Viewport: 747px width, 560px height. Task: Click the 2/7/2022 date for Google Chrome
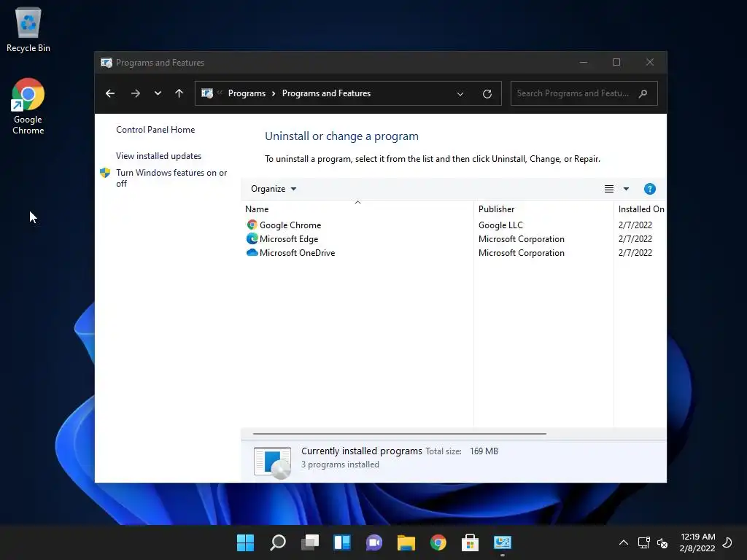[635, 225]
